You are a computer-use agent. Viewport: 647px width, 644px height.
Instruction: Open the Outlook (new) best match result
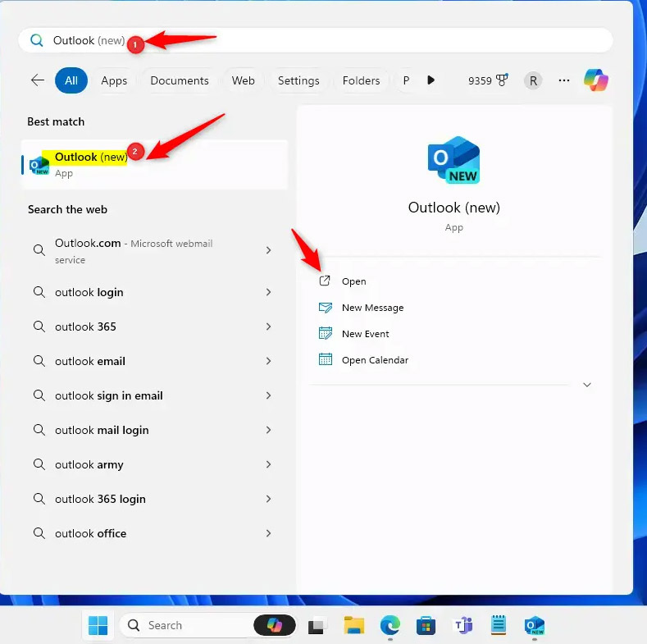[154, 165]
